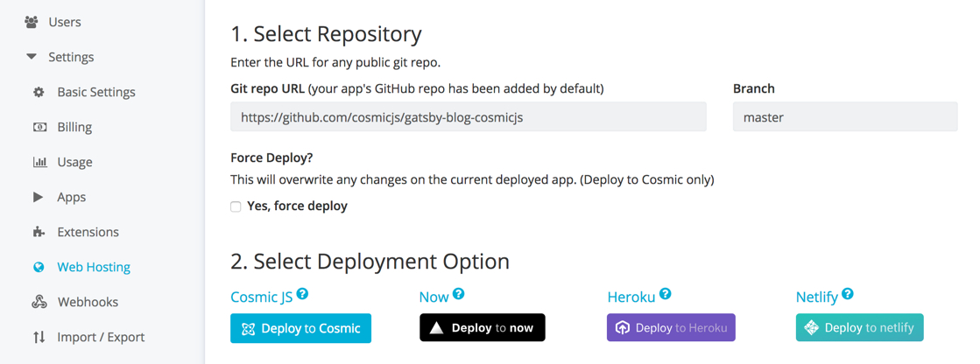This screenshot has width=980, height=364.
Task: Open Webhooks settings
Action: click(88, 302)
